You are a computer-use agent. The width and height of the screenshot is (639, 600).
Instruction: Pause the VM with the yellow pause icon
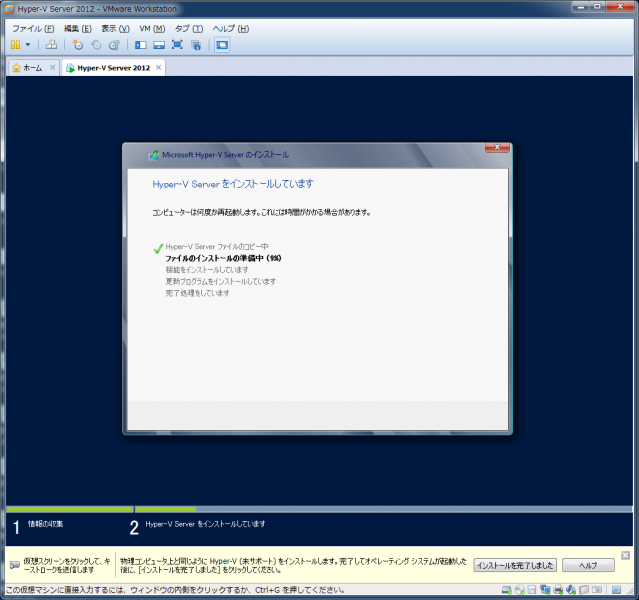(15, 45)
